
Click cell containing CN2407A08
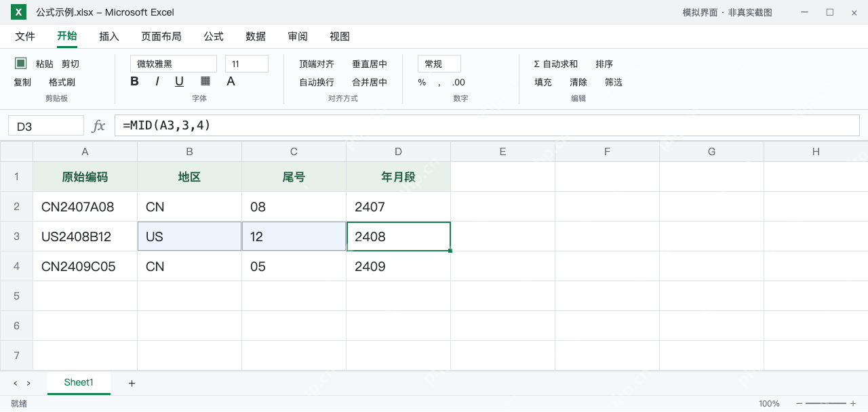point(85,207)
